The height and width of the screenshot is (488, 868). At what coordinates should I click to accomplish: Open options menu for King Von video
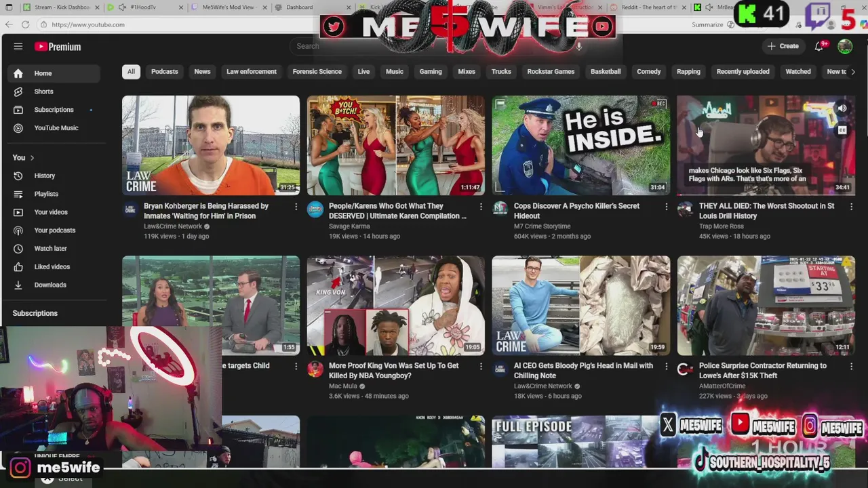481,367
